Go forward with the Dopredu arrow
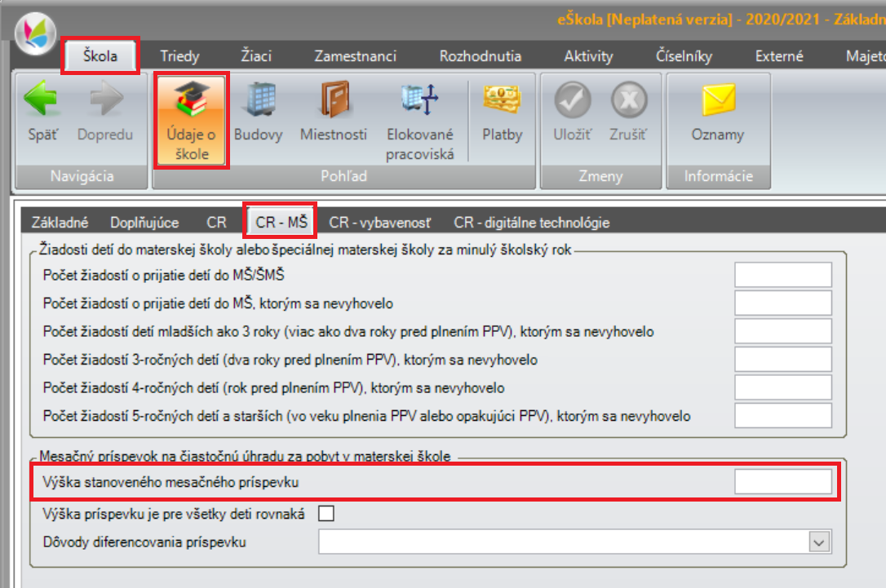886x588 pixels. point(106,111)
